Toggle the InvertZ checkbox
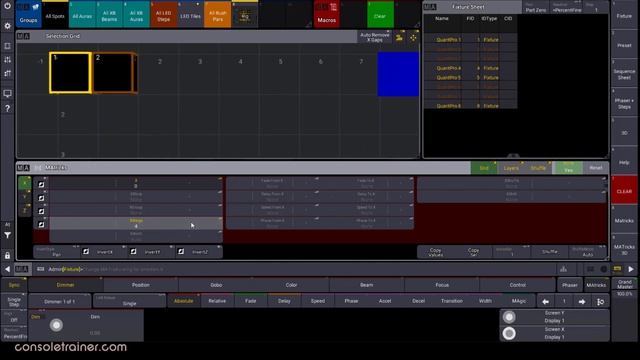This screenshot has height=360, width=640. (x=181, y=251)
